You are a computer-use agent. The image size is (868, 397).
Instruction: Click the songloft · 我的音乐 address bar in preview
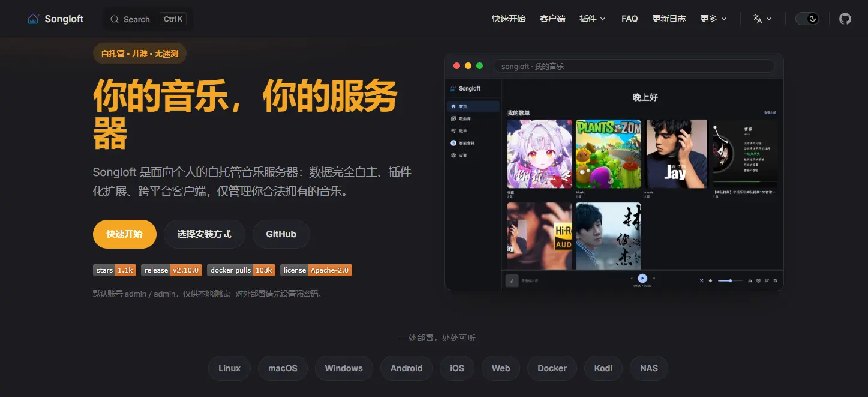(634, 66)
